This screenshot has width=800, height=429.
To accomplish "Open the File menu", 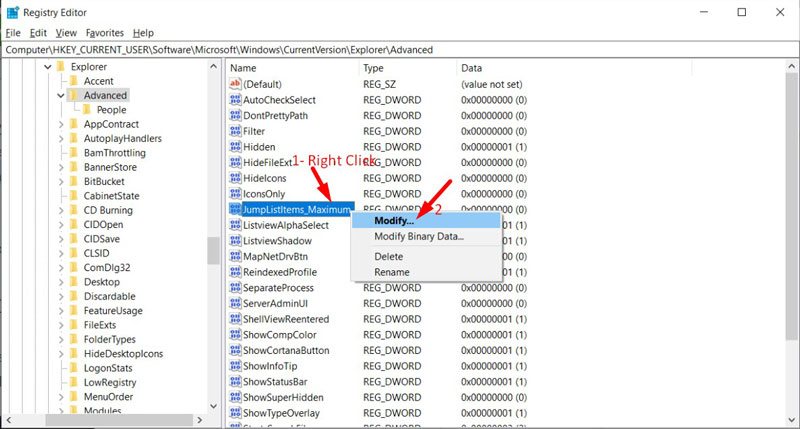I will [13, 33].
